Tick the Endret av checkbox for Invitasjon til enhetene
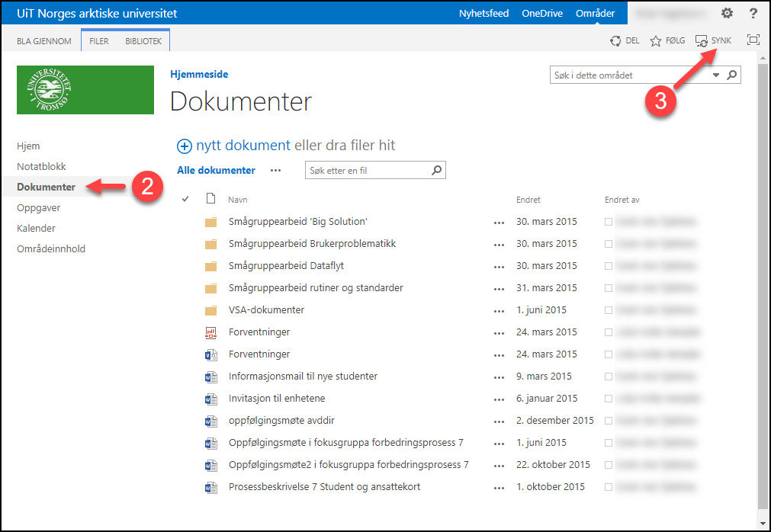This screenshot has width=771, height=532. tap(608, 399)
